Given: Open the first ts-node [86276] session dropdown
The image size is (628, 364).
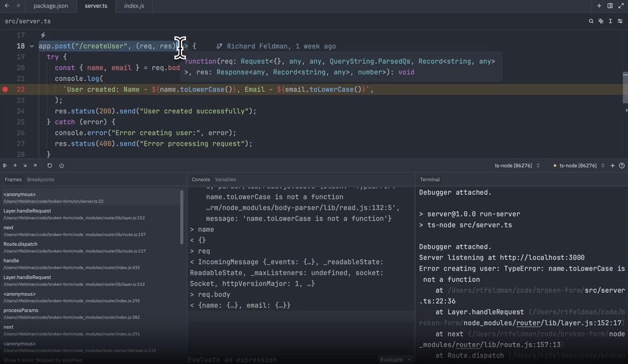Looking at the screenshot, I should click(x=518, y=166).
